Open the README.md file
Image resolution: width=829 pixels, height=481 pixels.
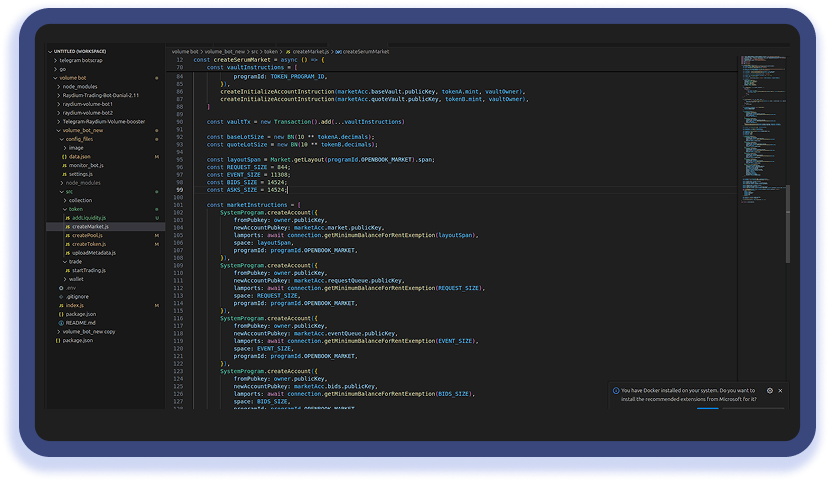click(81, 323)
